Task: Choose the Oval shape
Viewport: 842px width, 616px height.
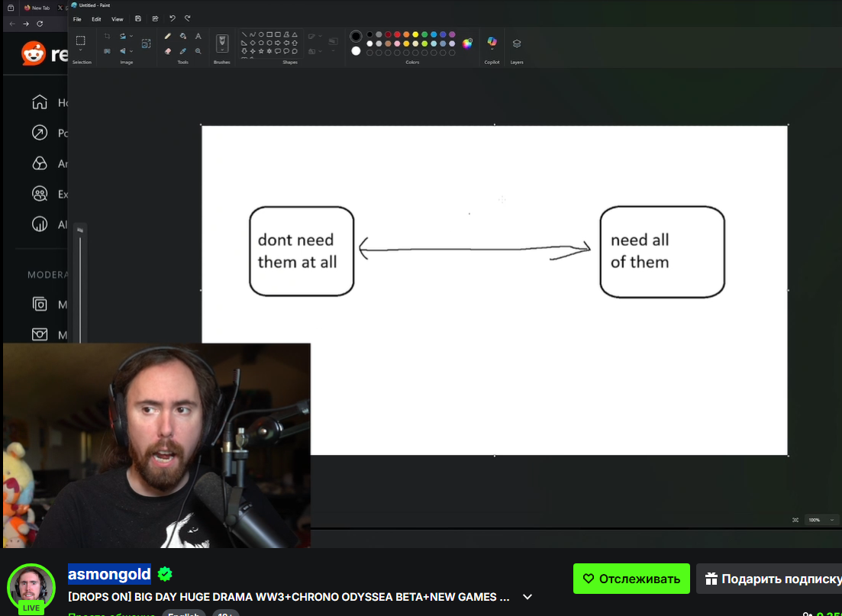Action: coord(261,34)
